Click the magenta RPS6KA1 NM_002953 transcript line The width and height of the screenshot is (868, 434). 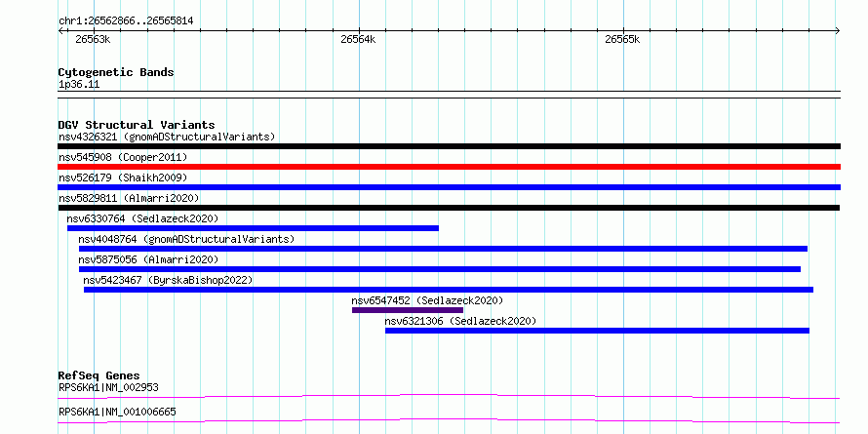pyautogui.click(x=449, y=396)
